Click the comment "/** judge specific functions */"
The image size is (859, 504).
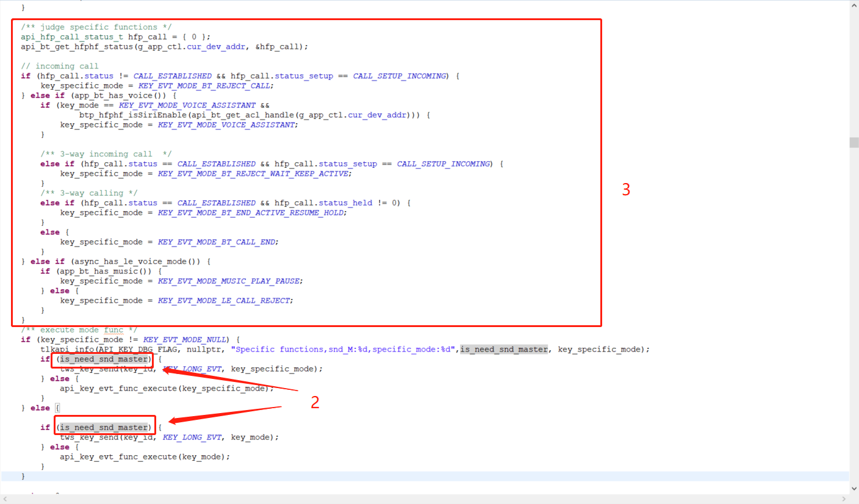(x=96, y=27)
